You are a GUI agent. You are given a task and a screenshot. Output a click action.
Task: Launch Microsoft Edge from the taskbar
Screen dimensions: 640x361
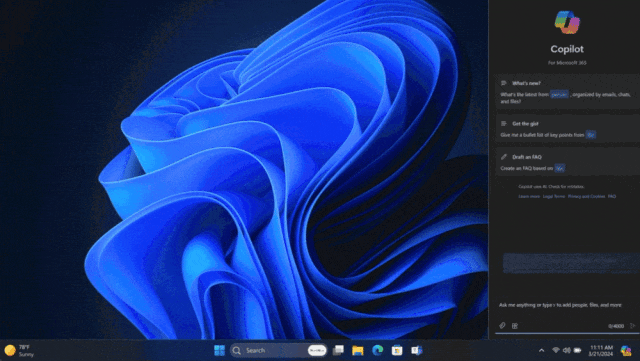point(378,350)
